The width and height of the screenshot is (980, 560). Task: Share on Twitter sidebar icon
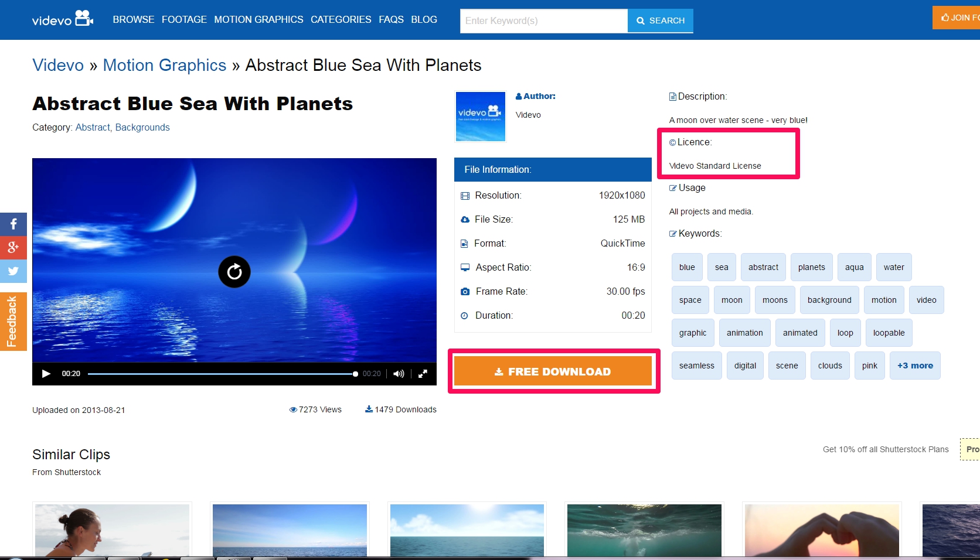click(13, 271)
